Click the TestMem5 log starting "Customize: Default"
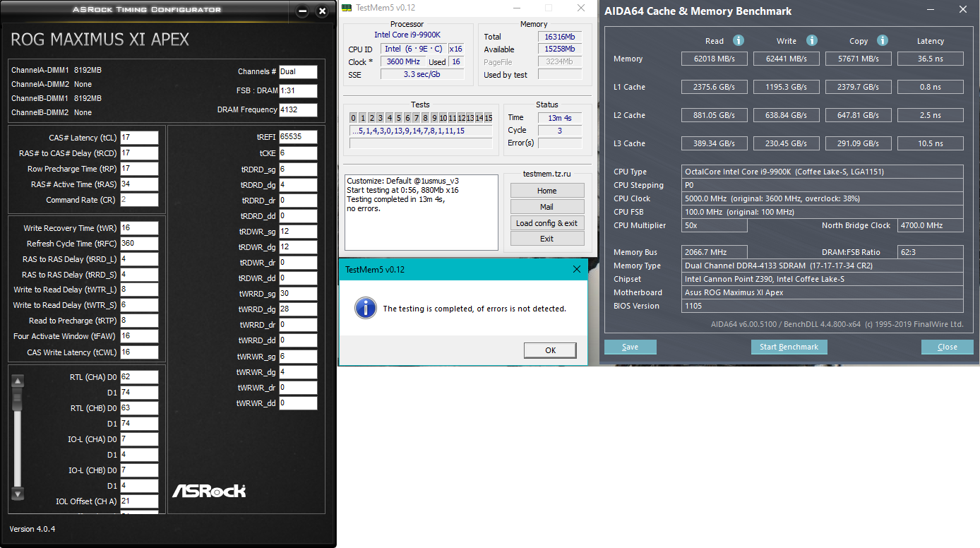980x548 pixels. [x=421, y=213]
